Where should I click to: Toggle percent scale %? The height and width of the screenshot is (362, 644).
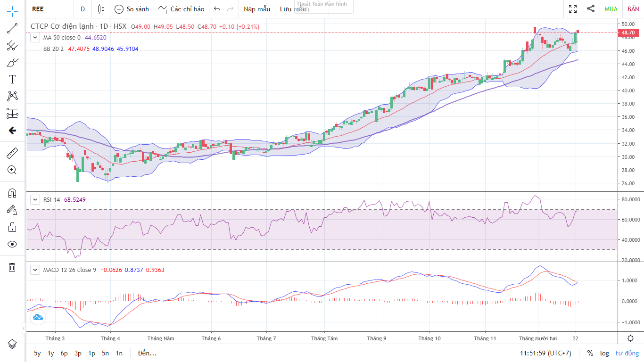point(590,353)
